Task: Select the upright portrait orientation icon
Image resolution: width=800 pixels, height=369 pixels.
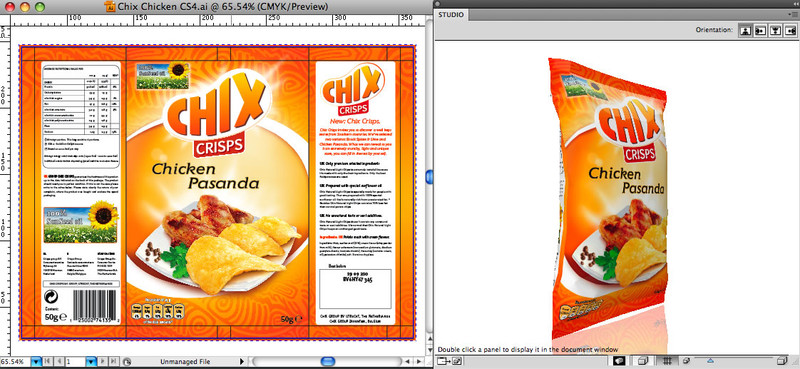Action: 746,31
